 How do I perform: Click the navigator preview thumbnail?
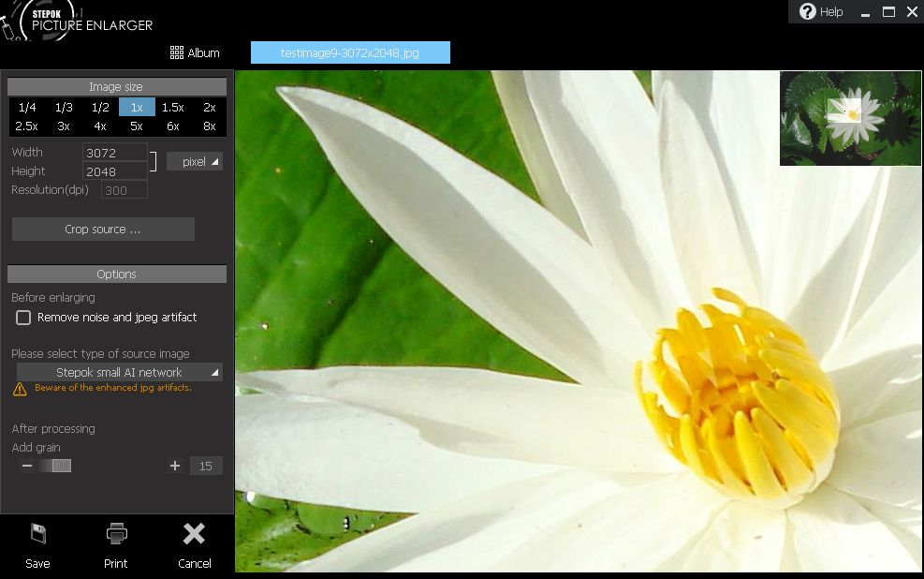tap(849, 118)
